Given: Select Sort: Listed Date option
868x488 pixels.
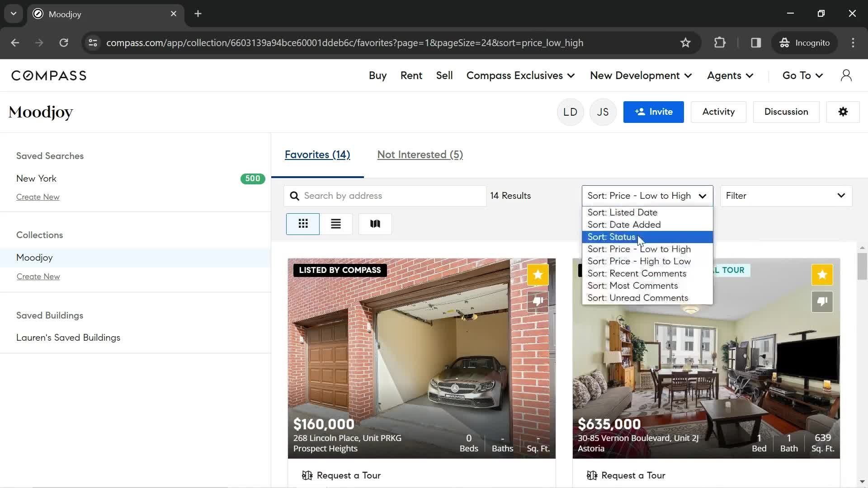Looking at the screenshot, I should pyautogui.click(x=647, y=212).
